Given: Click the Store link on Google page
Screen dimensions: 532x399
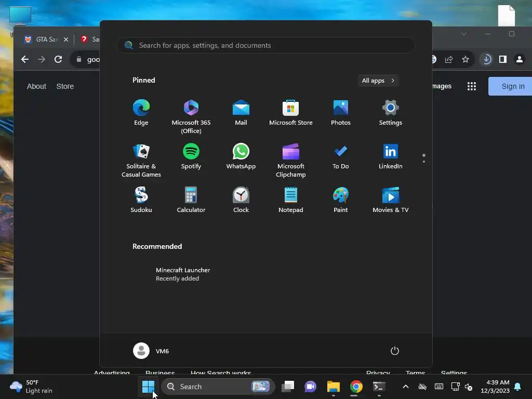Looking at the screenshot, I should 65,86.
